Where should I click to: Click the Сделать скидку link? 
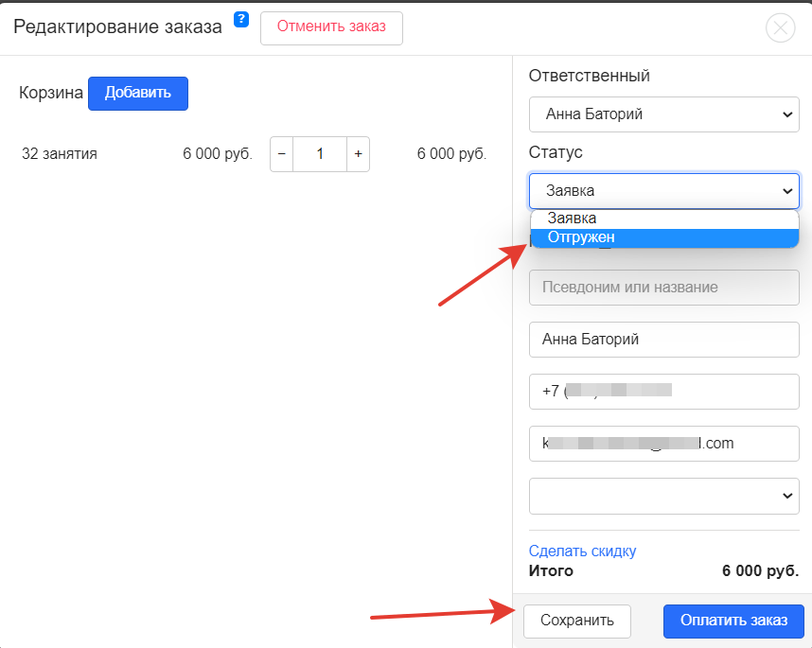click(582, 551)
